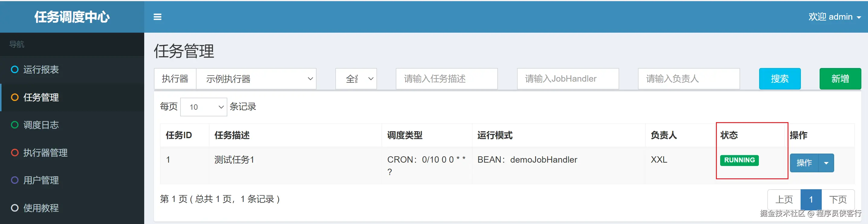868x224 pixels.
Task: Open the 示例执行器 executor dropdown
Action: [x=256, y=79]
